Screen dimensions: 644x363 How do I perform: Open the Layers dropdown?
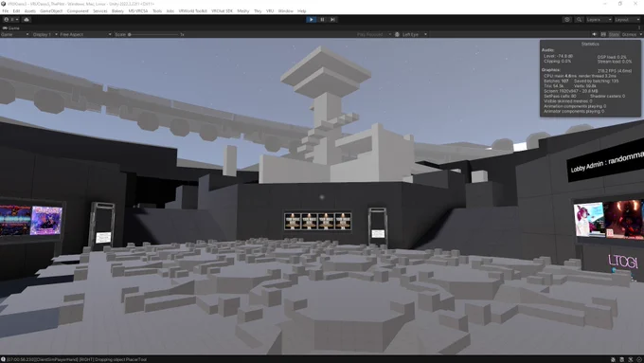point(599,19)
